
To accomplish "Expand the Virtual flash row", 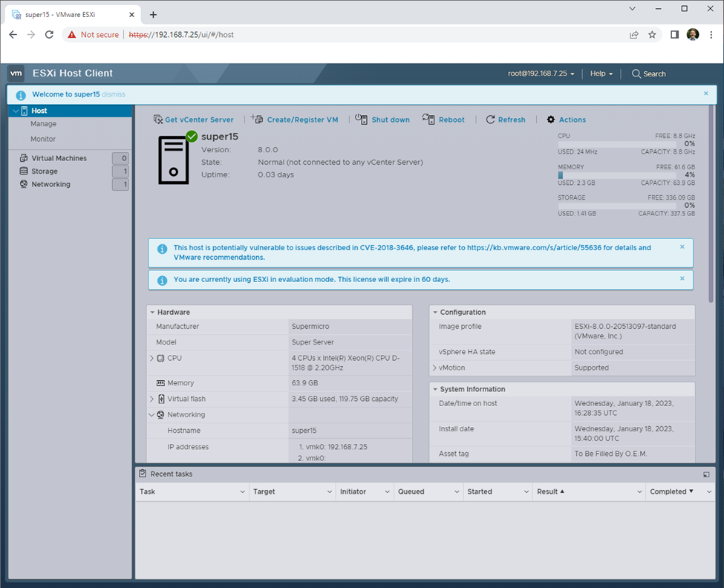I will [x=152, y=399].
